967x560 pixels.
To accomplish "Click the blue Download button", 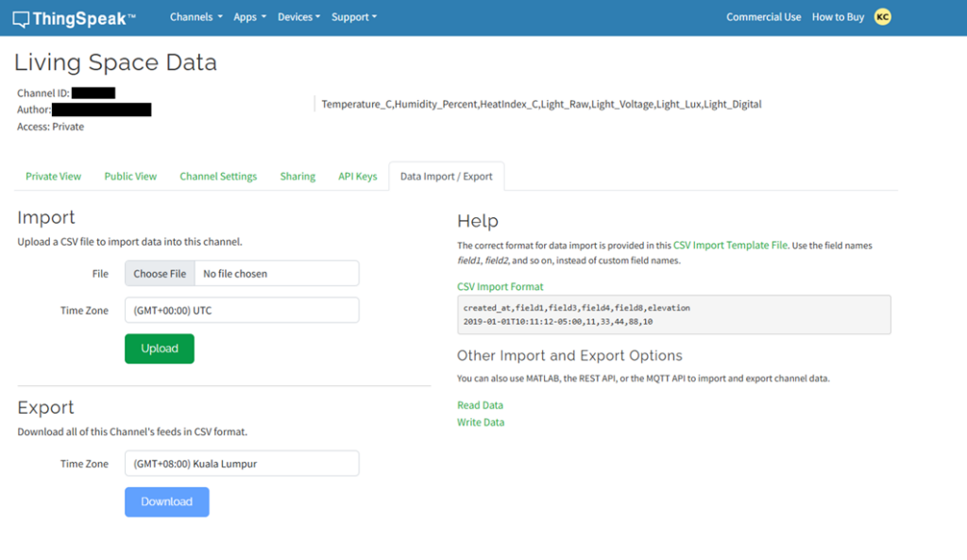I will tap(167, 501).
